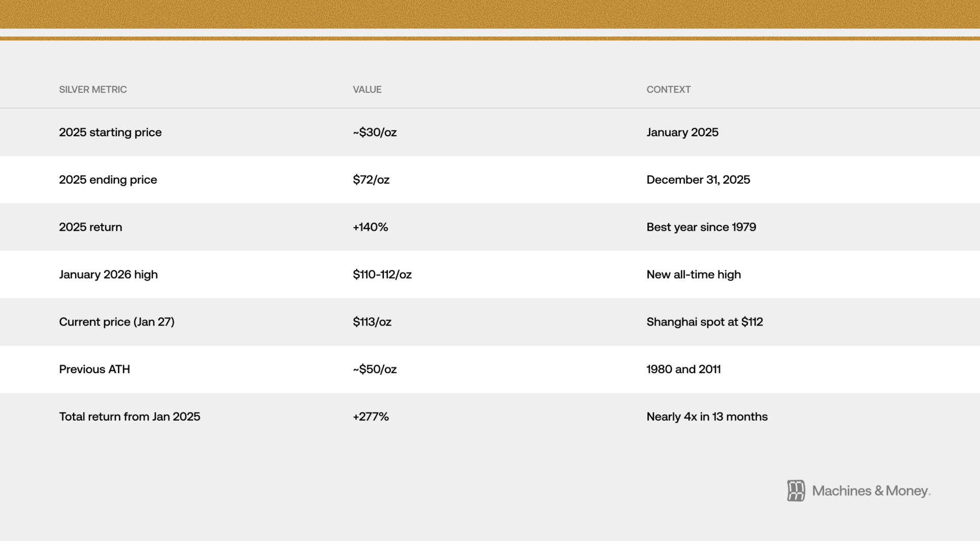Select the '2025 starting price' cell
Viewport: 980px width, 541px height.
click(110, 132)
